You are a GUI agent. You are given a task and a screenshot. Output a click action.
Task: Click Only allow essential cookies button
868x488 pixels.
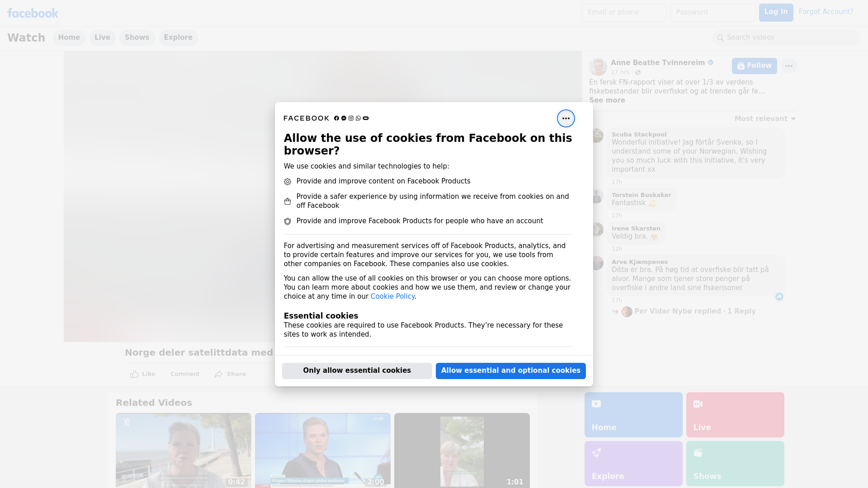click(x=357, y=371)
